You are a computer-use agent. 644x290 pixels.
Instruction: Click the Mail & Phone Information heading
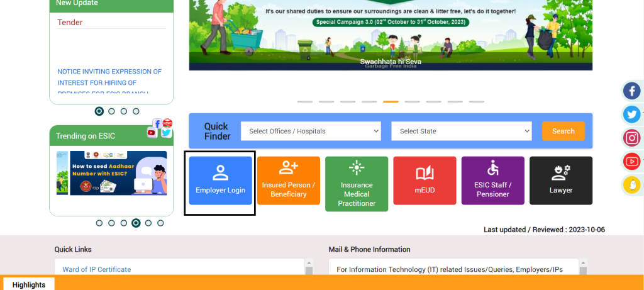[369, 249]
